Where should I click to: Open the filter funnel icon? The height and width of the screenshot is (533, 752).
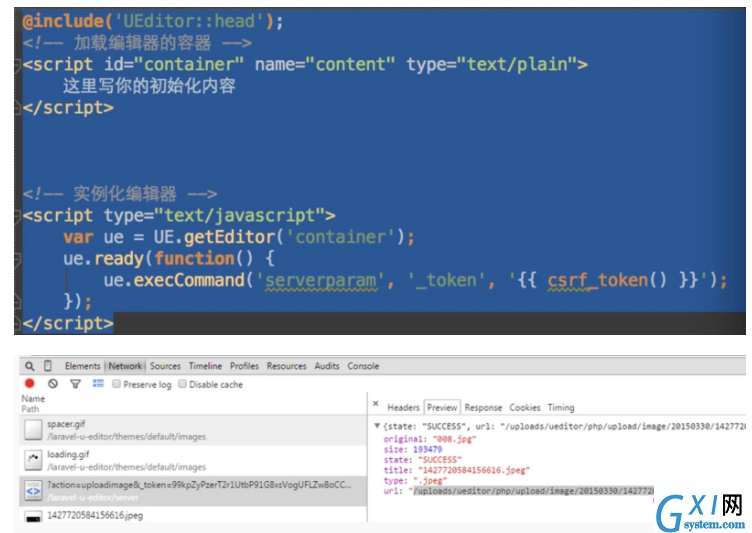click(75, 384)
